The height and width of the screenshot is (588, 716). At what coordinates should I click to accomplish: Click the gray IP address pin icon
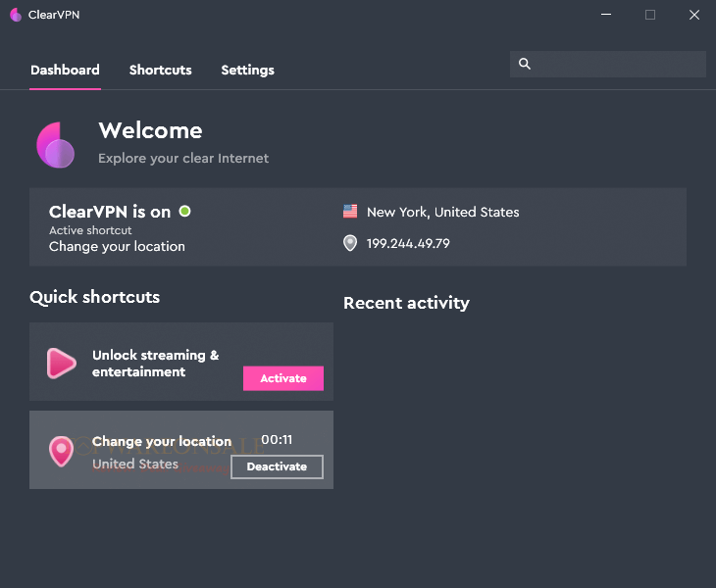pyautogui.click(x=350, y=243)
